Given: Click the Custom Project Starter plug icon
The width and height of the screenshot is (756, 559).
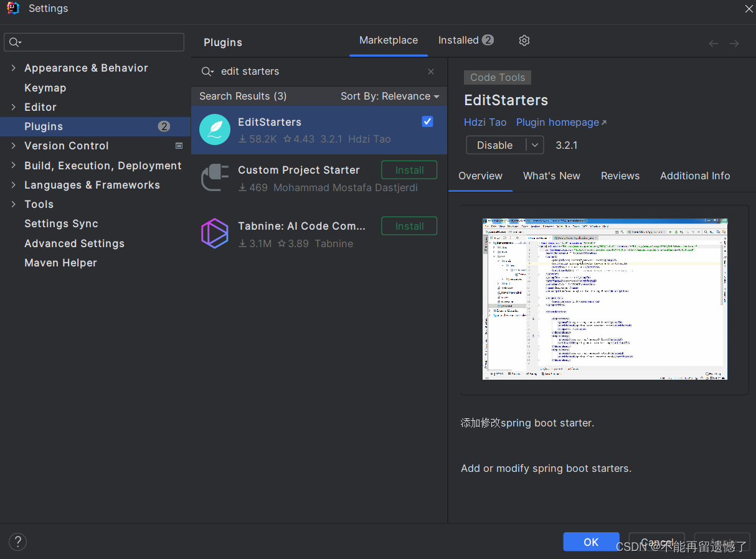Looking at the screenshot, I should [215, 177].
